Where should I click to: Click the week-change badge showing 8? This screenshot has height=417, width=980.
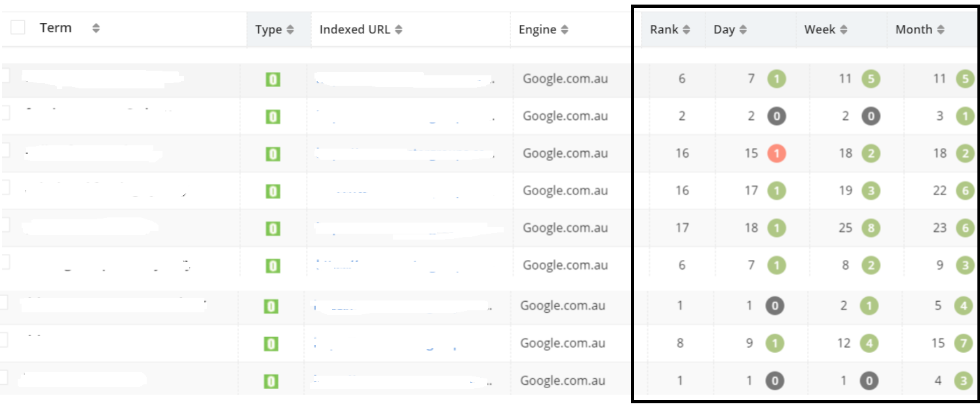point(871,228)
